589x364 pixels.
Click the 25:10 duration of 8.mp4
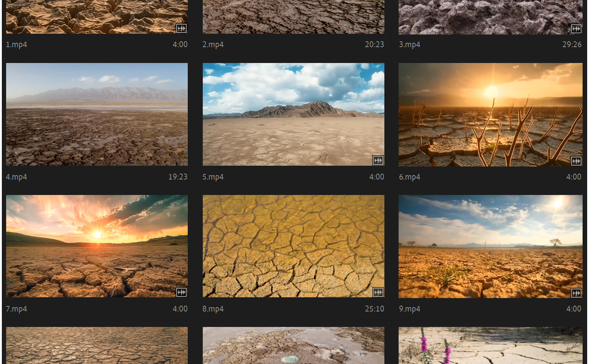374,309
